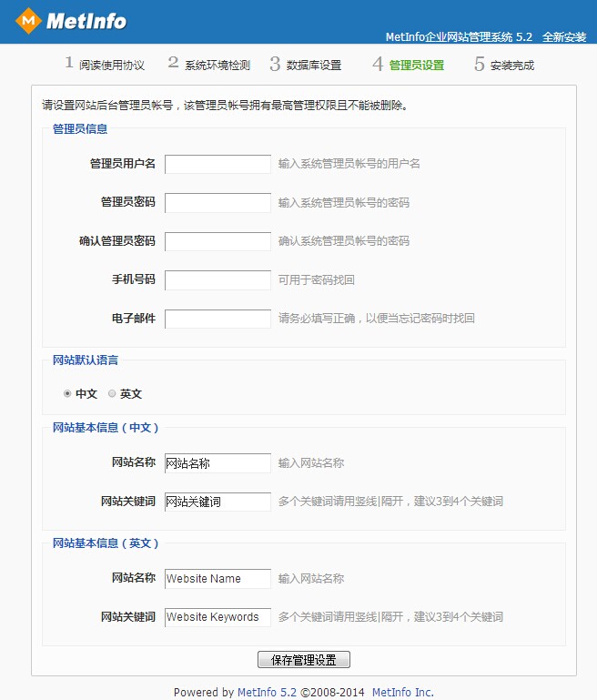Click the 保存管理设置 button
The image size is (597, 700).
pyautogui.click(x=304, y=659)
